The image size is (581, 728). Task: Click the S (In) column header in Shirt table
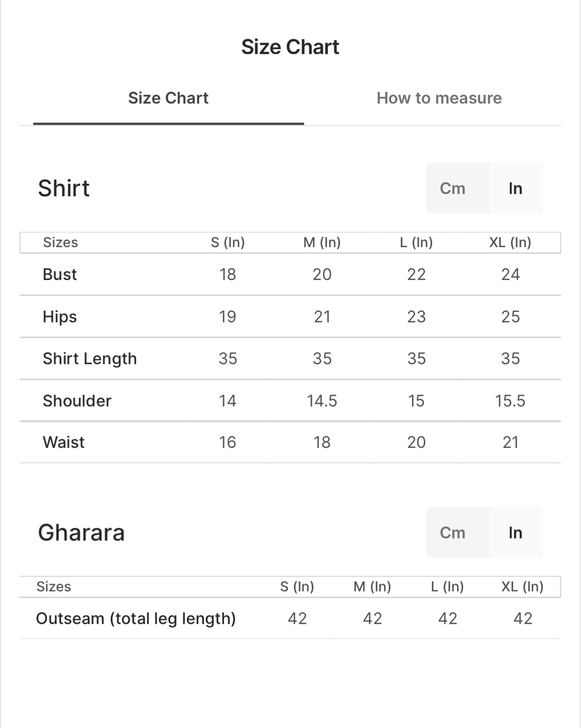(228, 243)
